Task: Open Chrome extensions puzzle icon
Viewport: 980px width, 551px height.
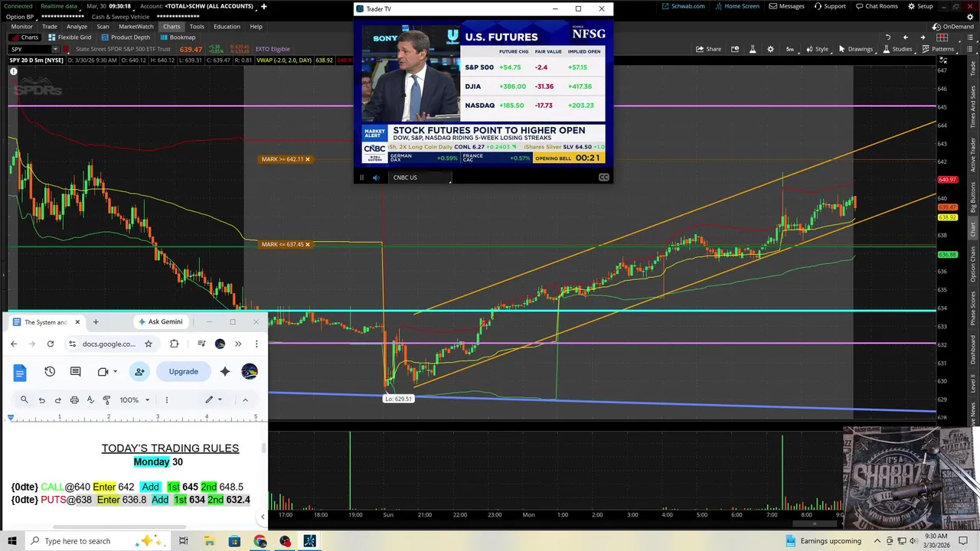Action: point(174,344)
